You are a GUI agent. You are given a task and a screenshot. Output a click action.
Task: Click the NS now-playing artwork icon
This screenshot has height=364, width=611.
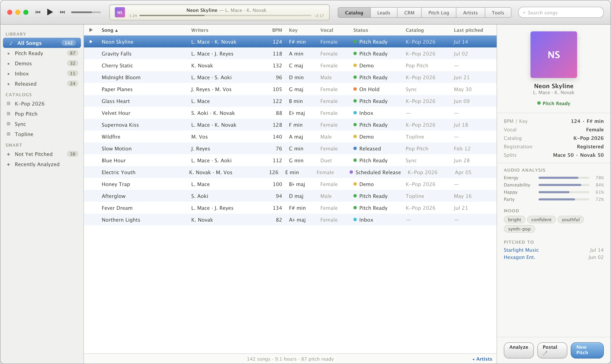pyautogui.click(x=120, y=13)
